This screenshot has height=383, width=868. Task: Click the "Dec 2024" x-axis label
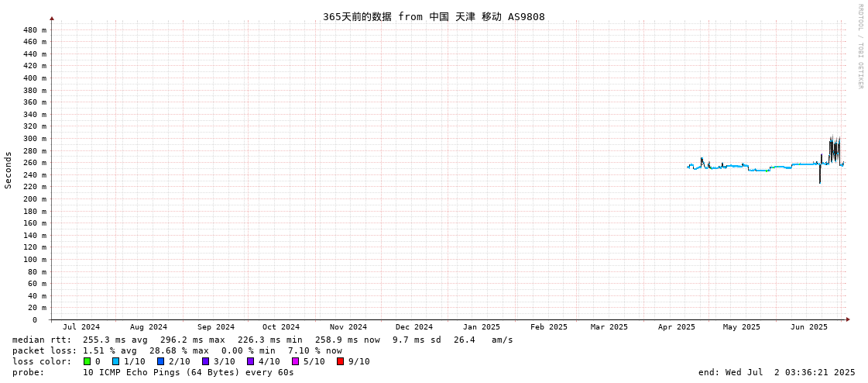click(414, 327)
